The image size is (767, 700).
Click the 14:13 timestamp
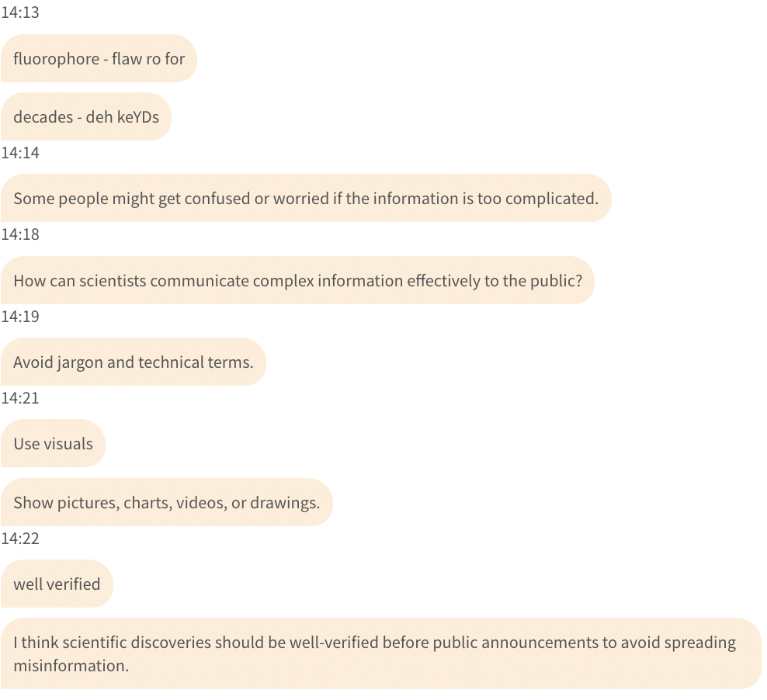click(x=20, y=12)
